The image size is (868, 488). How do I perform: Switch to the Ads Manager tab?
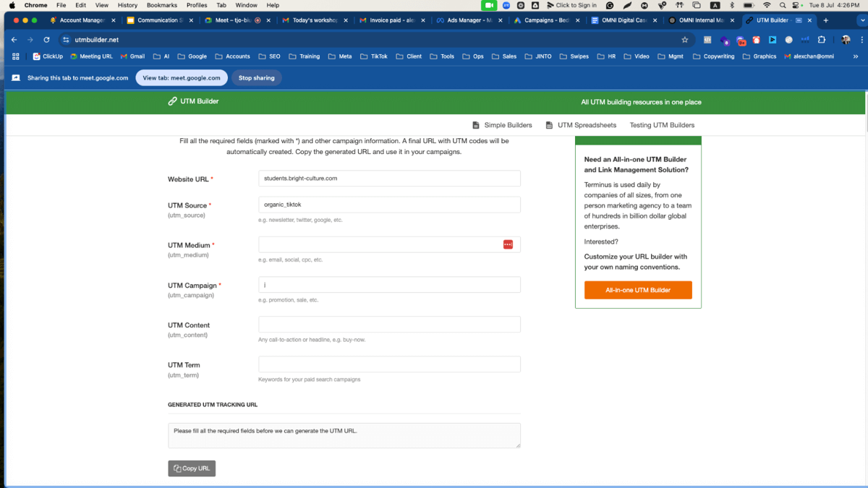(468, 20)
